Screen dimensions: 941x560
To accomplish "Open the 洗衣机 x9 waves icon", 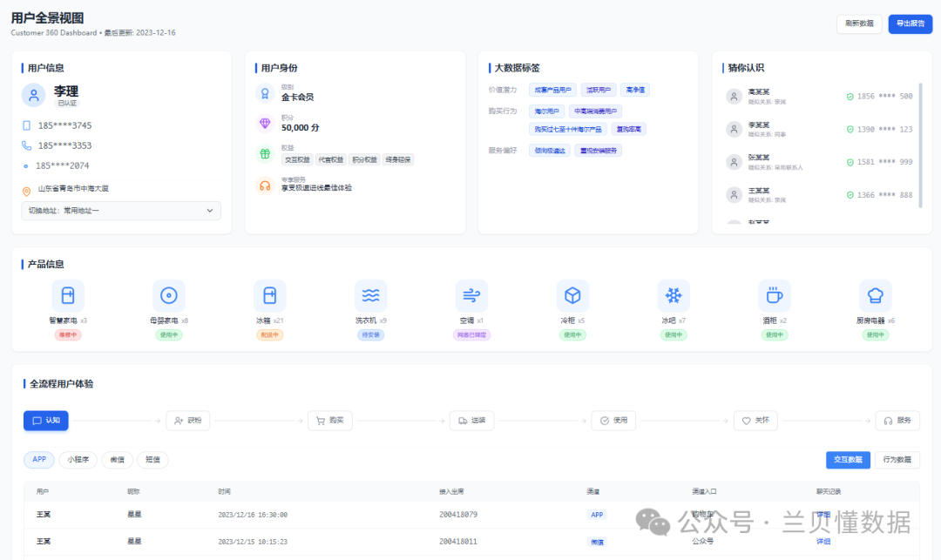I will tap(370, 295).
